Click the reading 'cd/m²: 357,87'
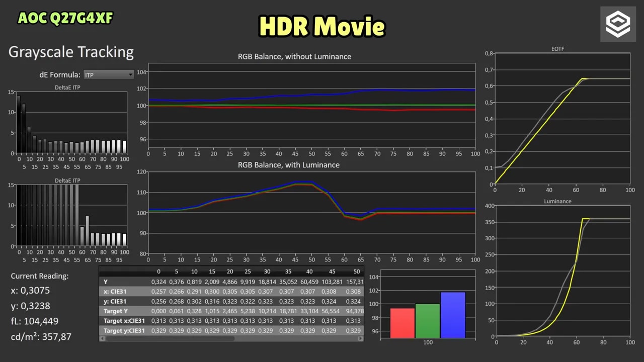Image resolution: width=644 pixels, height=362 pixels. [41, 337]
